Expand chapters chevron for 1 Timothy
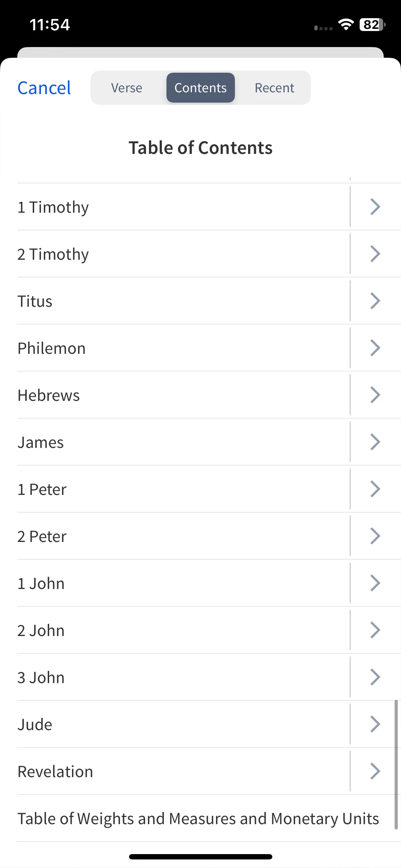 click(375, 207)
